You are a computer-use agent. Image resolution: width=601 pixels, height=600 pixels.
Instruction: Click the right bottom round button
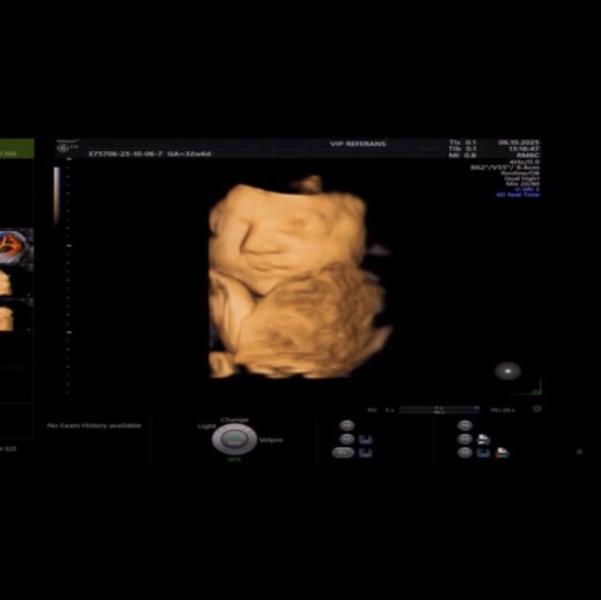click(465, 453)
